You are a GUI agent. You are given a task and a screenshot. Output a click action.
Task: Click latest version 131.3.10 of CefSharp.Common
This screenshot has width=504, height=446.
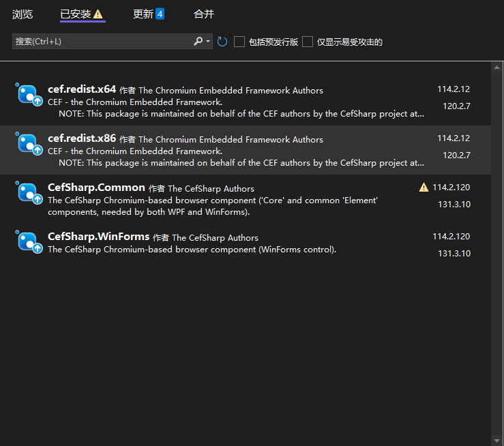454,205
